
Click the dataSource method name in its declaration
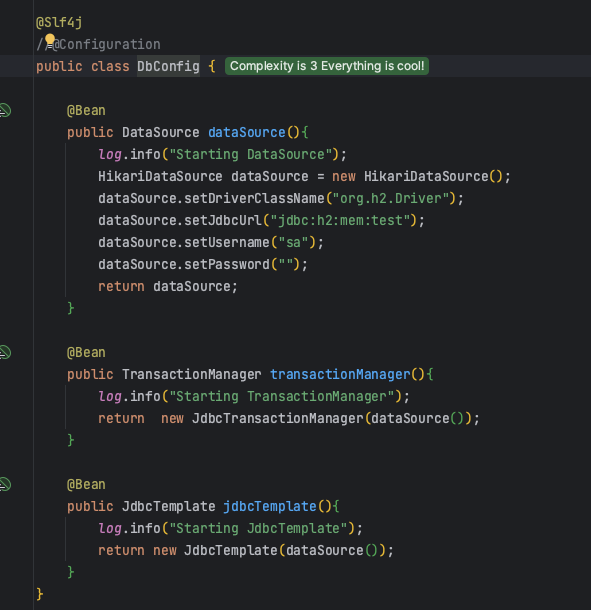247,133
